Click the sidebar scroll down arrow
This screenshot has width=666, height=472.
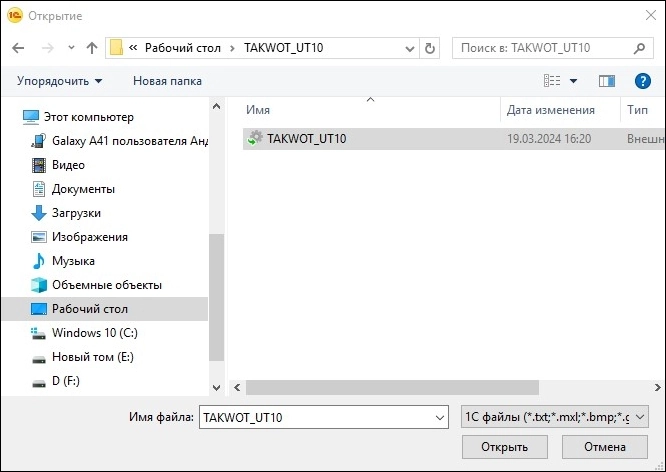[x=217, y=388]
